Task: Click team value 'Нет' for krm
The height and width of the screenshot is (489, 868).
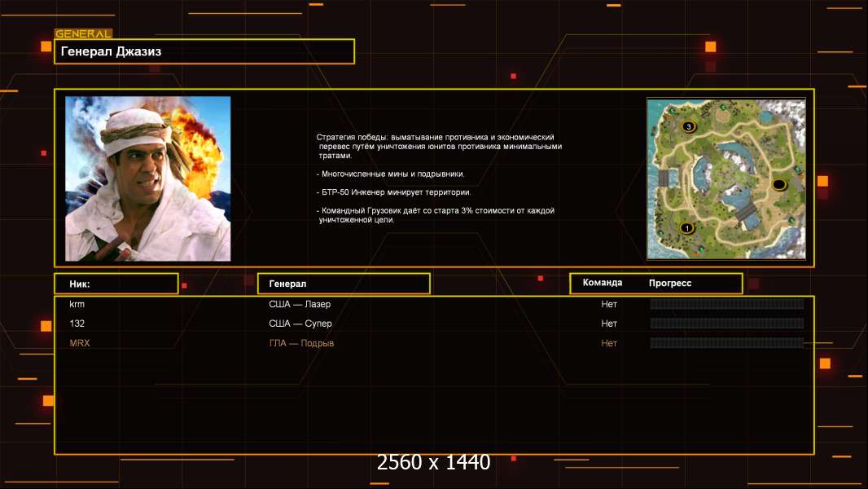Action: [x=609, y=304]
